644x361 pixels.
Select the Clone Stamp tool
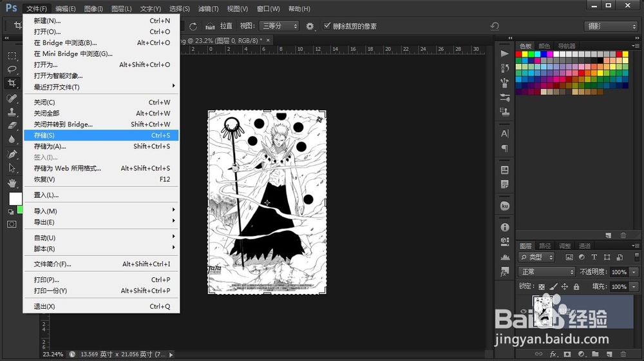tap(12, 112)
